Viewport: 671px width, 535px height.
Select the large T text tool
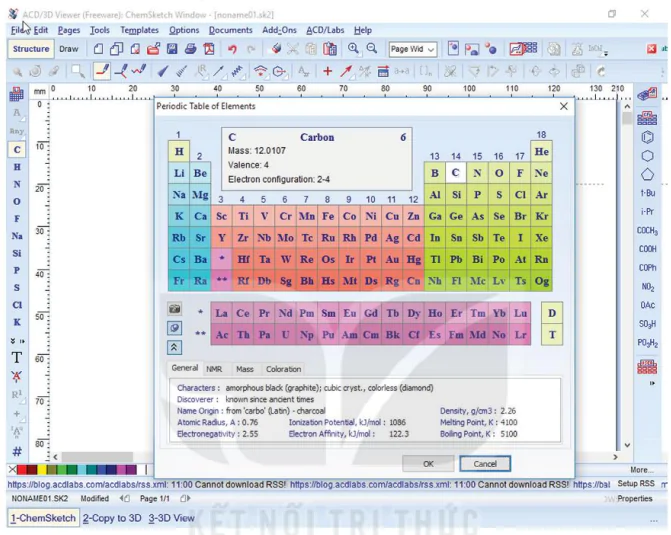16,358
